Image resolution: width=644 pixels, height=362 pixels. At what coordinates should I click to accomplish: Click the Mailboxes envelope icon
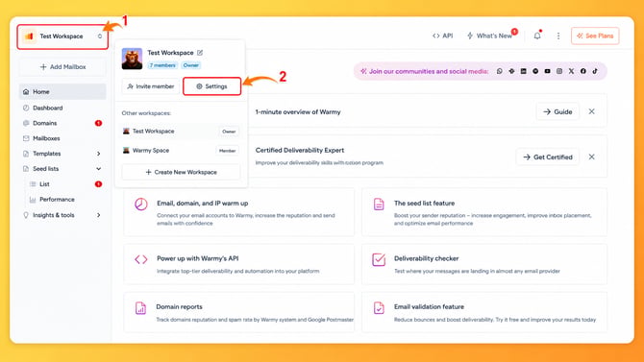26,138
